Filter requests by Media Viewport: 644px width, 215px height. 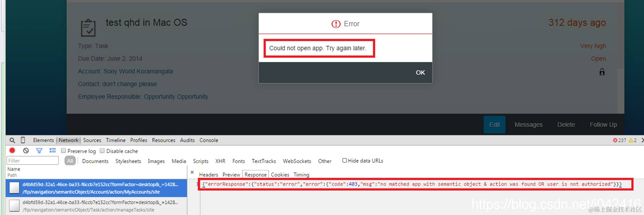click(179, 161)
